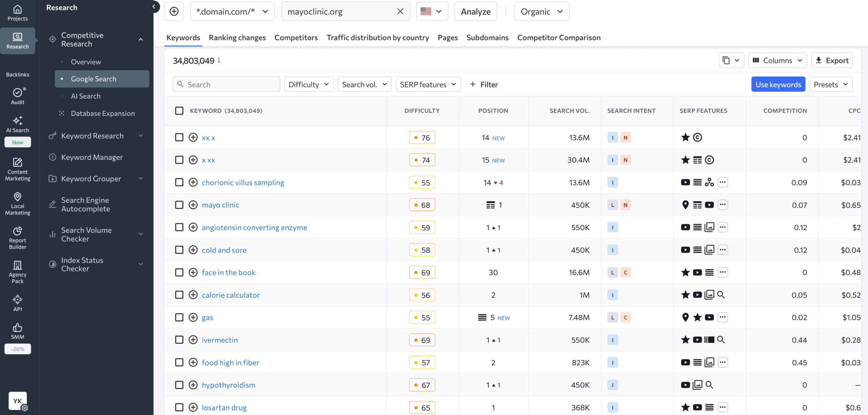
Task: Check the "mayo clinic" row checkbox
Action: coord(179,205)
